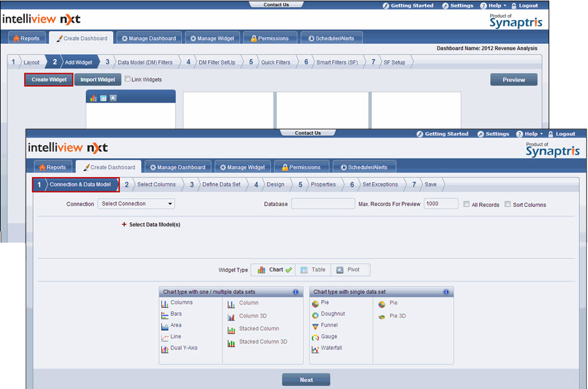Image resolution: width=588 pixels, height=389 pixels.
Task: Click Max Records For Preview field
Action: coord(441,204)
